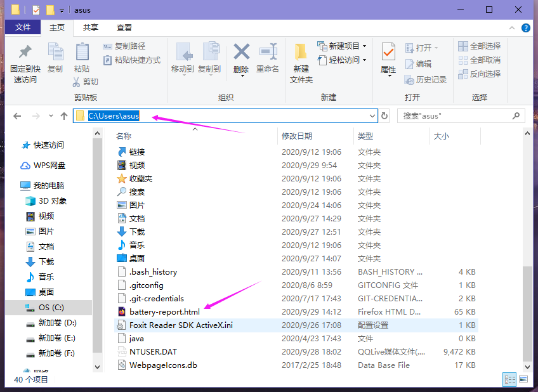
Task: Switch to the Share (共享) tab
Action: click(x=91, y=28)
